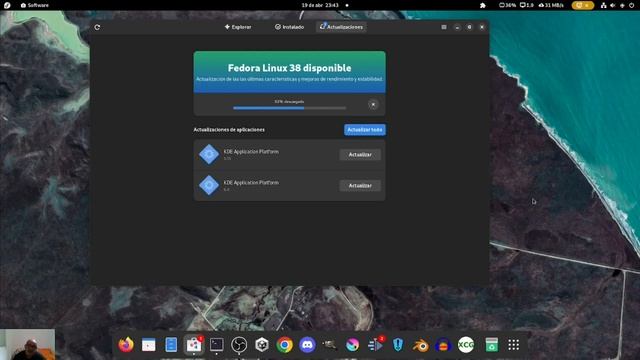Select second KDE Application Platform name text
This screenshot has width=640, height=360.
click(x=251, y=182)
